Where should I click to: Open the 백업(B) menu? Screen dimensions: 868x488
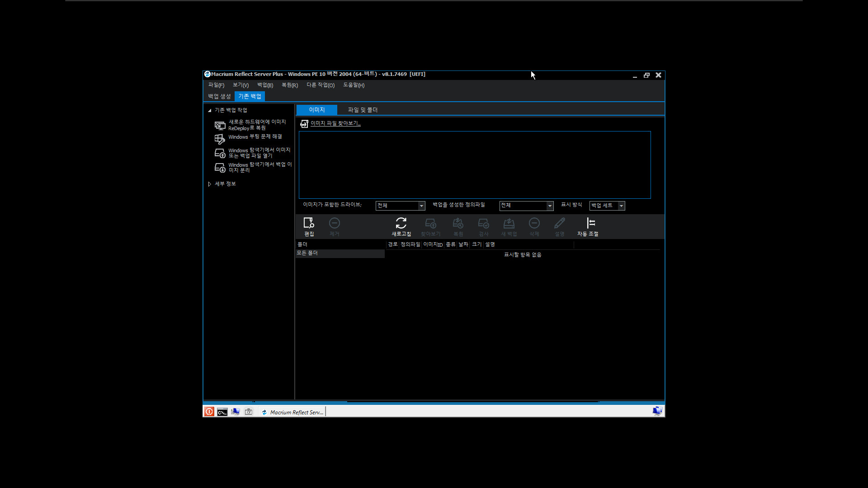[x=265, y=85]
